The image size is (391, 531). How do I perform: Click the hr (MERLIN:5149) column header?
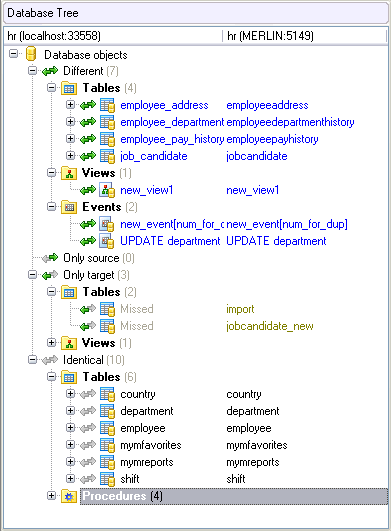[x=305, y=36]
